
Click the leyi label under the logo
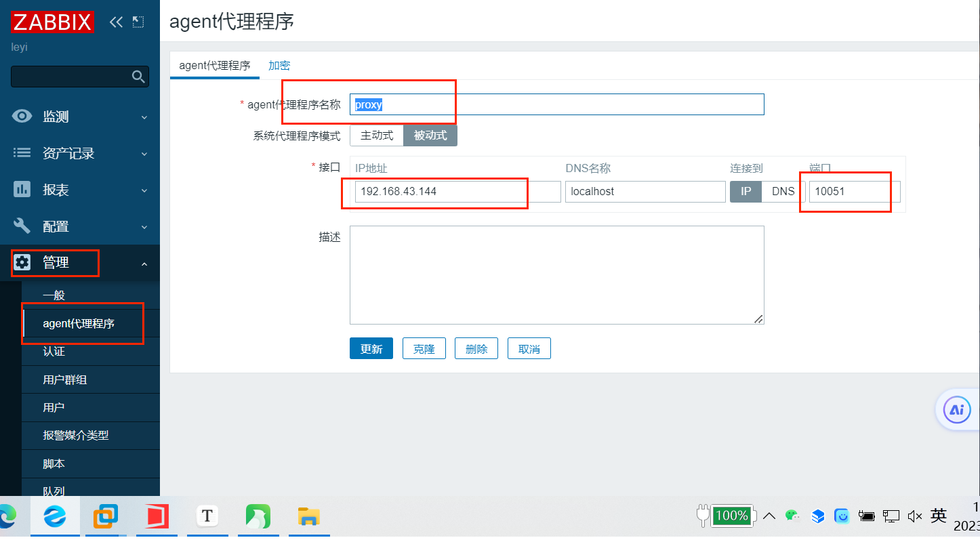point(20,47)
